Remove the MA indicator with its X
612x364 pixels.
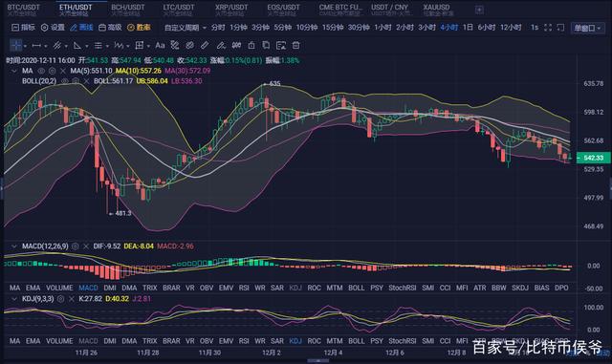click(62, 71)
